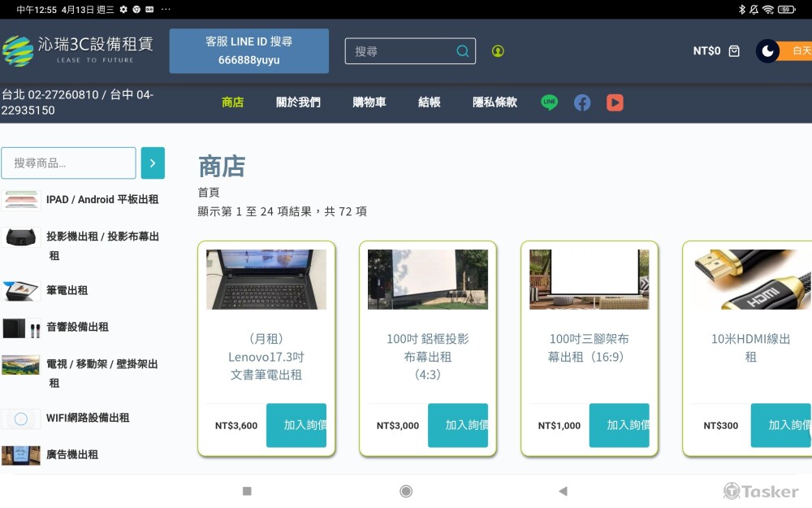Screen dimensions: 812x508
Task: Click the 沁瑞3C設備租賃 logo
Action: (x=78, y=50)
